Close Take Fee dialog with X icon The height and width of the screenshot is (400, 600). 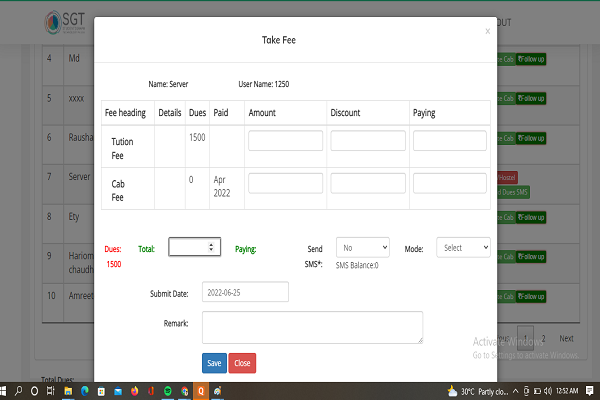point(487,31)
